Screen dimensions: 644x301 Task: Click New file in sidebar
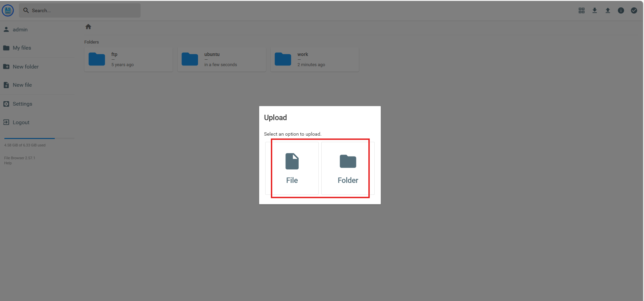[x=22, y=85]
